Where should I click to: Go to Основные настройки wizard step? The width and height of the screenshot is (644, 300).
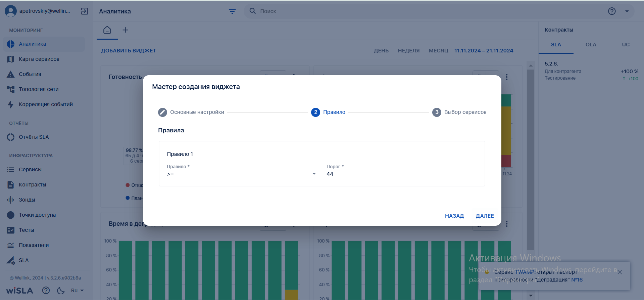tap(191, 112)
